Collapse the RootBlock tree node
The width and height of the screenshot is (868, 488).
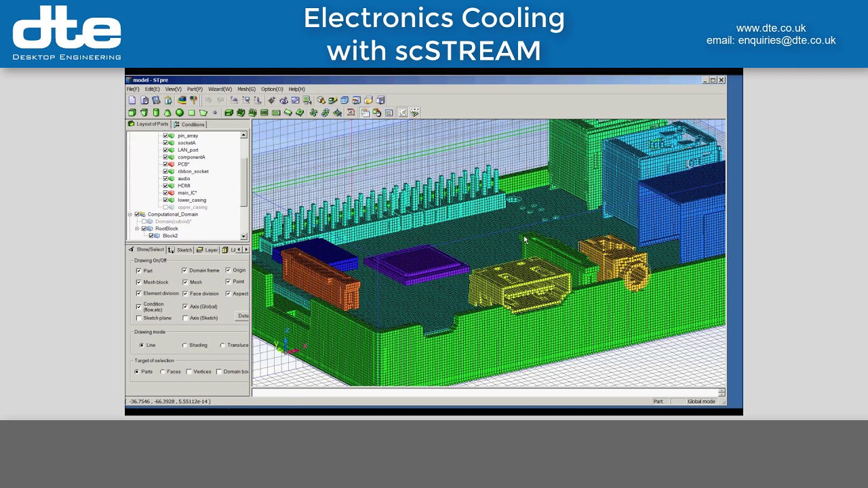(137, 228)
